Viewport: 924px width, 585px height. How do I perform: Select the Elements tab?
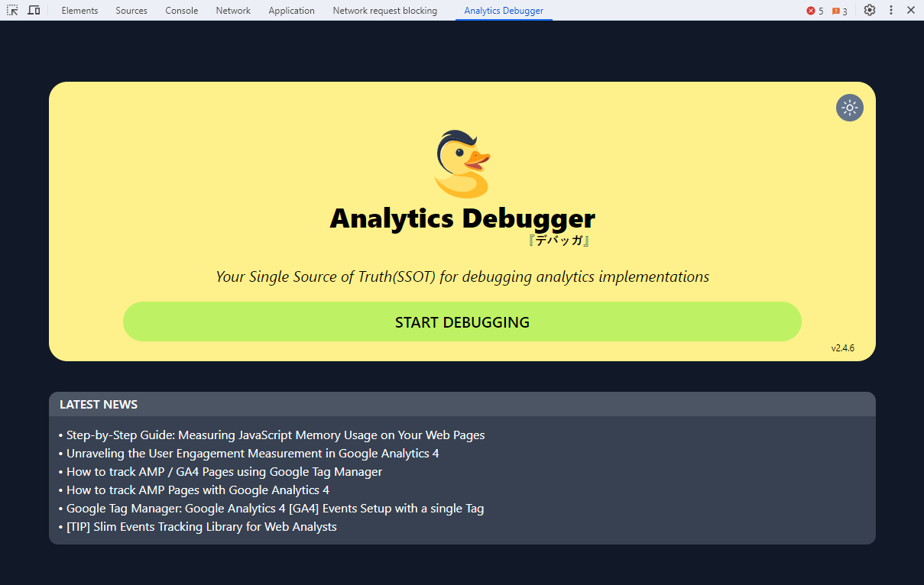point(79,10)
